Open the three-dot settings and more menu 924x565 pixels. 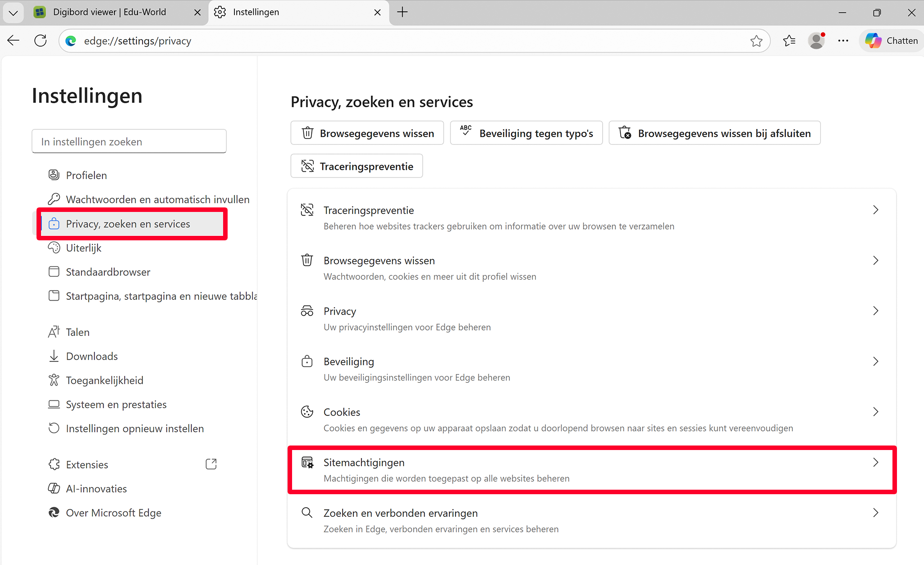pos(843,41)
